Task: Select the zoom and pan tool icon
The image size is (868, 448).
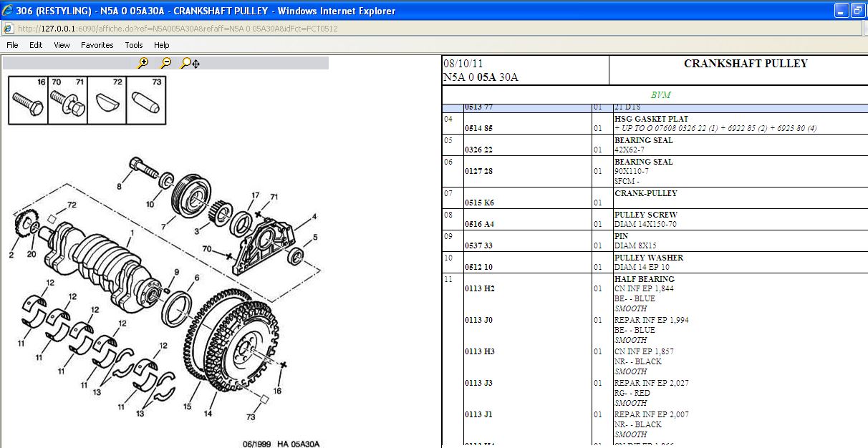Action: tap(190, 63)
